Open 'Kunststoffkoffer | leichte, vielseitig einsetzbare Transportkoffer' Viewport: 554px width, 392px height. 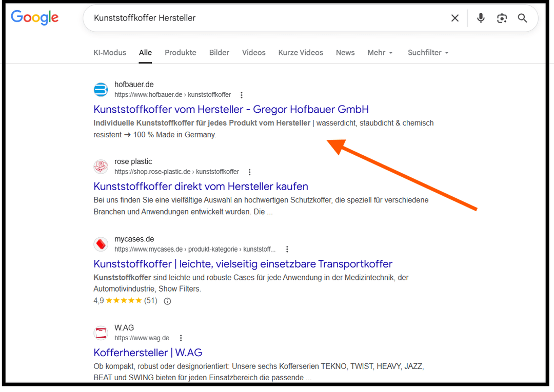tap(243, 264)
